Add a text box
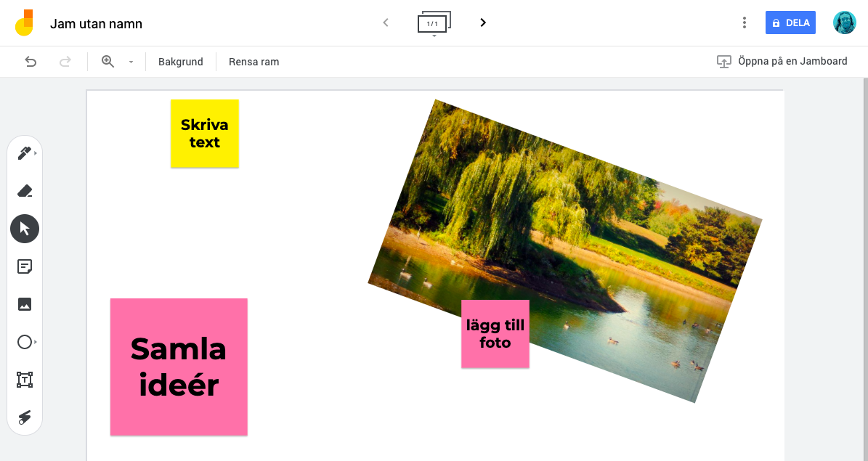Screen dimensions: 868x461 click(x=25, y=380)
